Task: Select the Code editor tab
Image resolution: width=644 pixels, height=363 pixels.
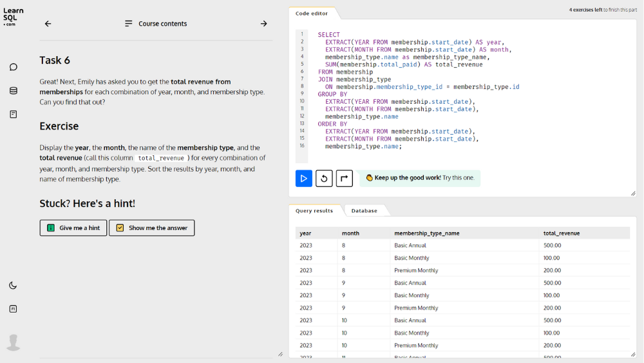Action: coord(312,14)
